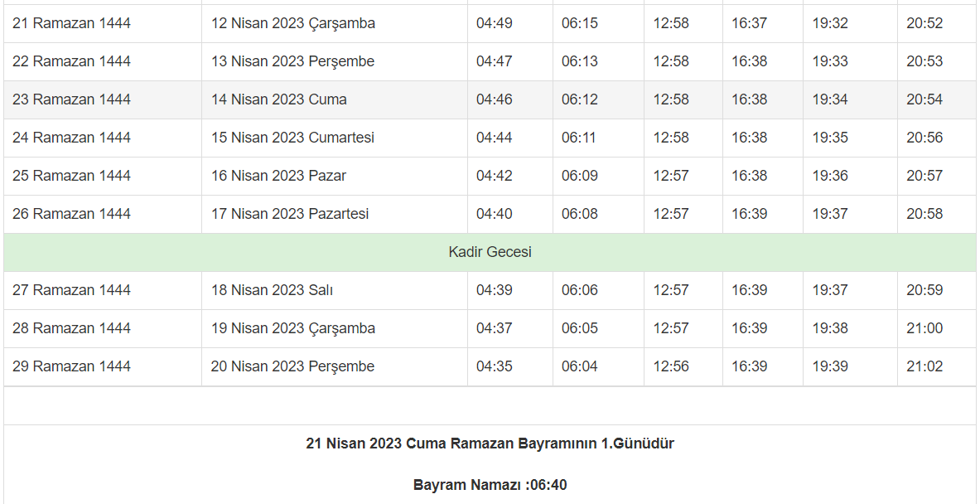The image size is (980, 504).
Task: Click the 12:56 time cell
Action: click(x=671, y=366)
